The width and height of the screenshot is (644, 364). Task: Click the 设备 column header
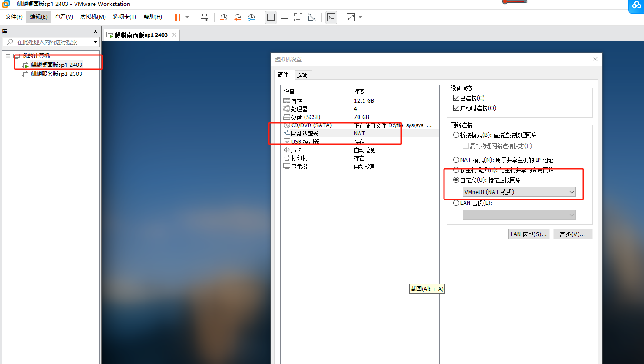coord(316,91)
